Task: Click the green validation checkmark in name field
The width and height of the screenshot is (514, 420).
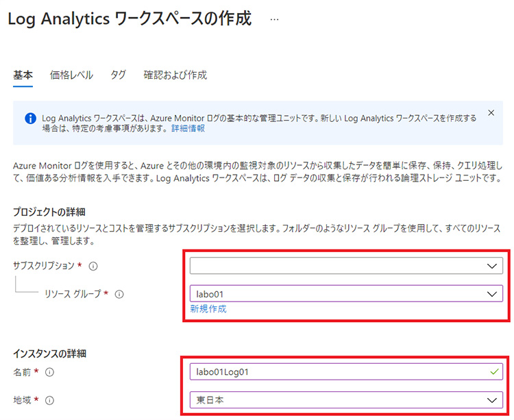Action: tap(491, 372)
